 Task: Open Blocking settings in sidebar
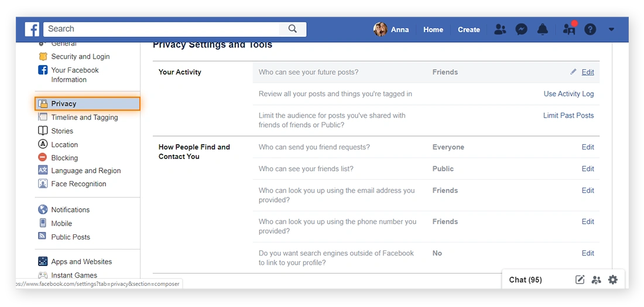[64, 158]
